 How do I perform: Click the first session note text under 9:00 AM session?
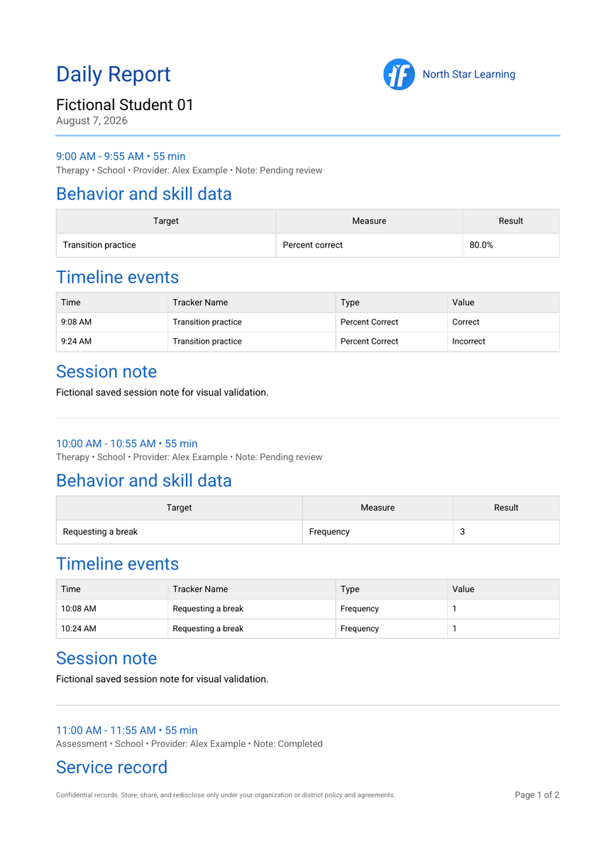click(x=163, y=393)
